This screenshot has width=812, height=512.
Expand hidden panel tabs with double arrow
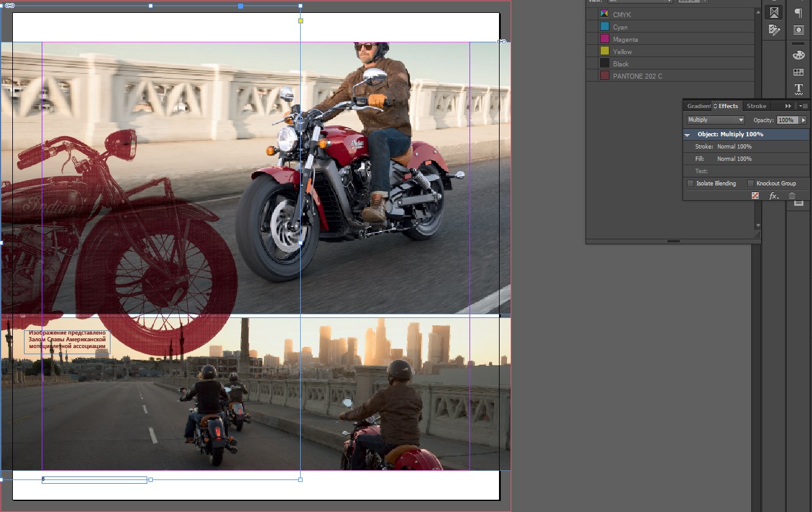[x=789, y=106]
